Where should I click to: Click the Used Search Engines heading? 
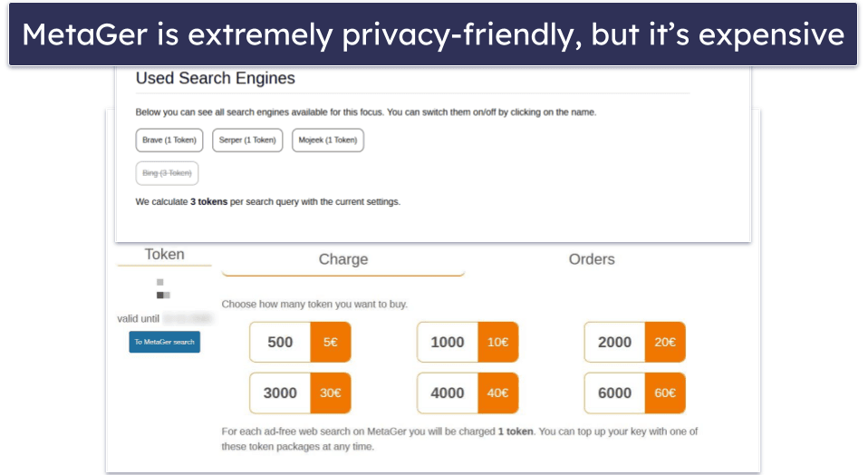coord(216,79)
